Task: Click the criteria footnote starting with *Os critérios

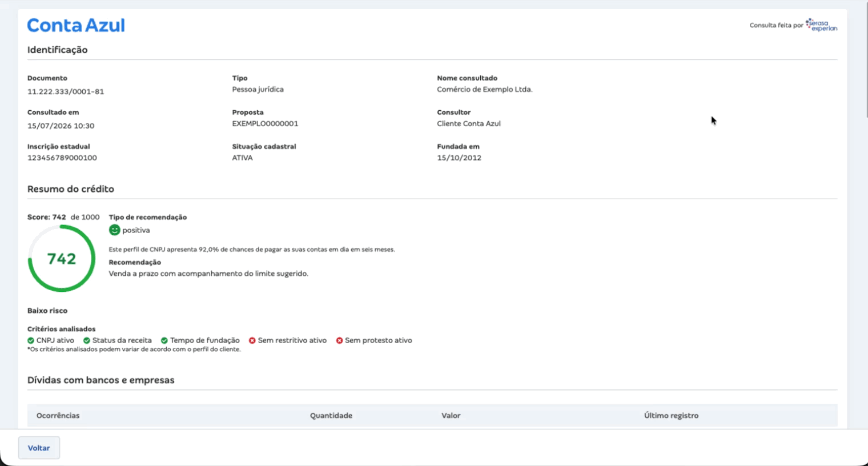Action: [134, 349]
